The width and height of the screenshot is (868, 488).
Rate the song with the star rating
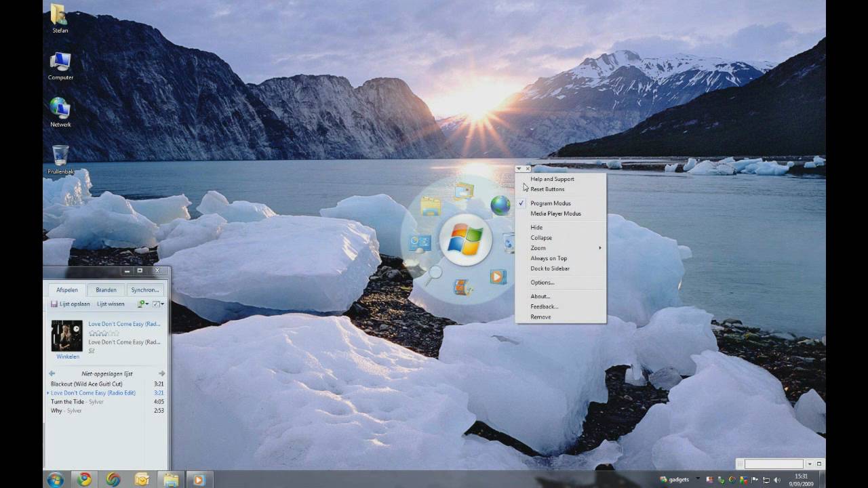pos(104,333)
